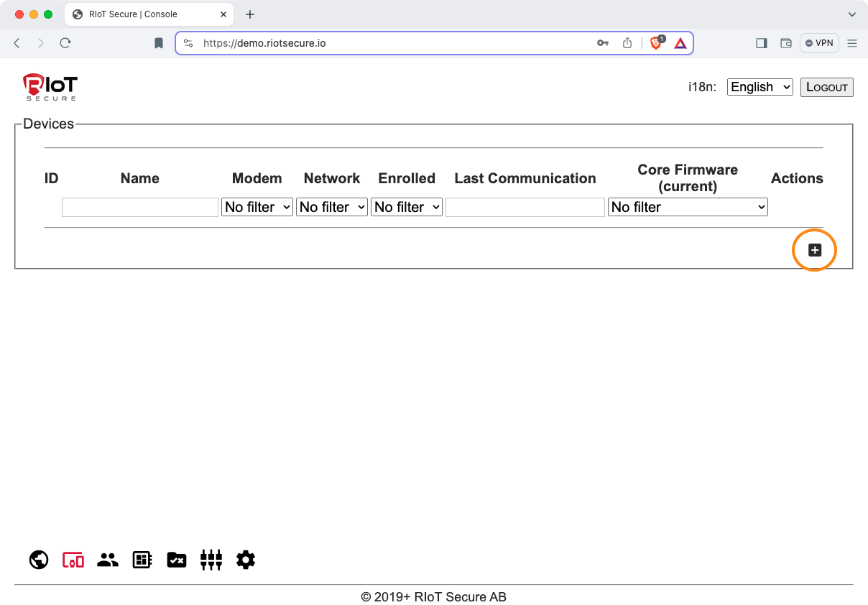Open settings gear icon in bottom bar
This screenshot has height=605, width=868.
coord(246,560)
